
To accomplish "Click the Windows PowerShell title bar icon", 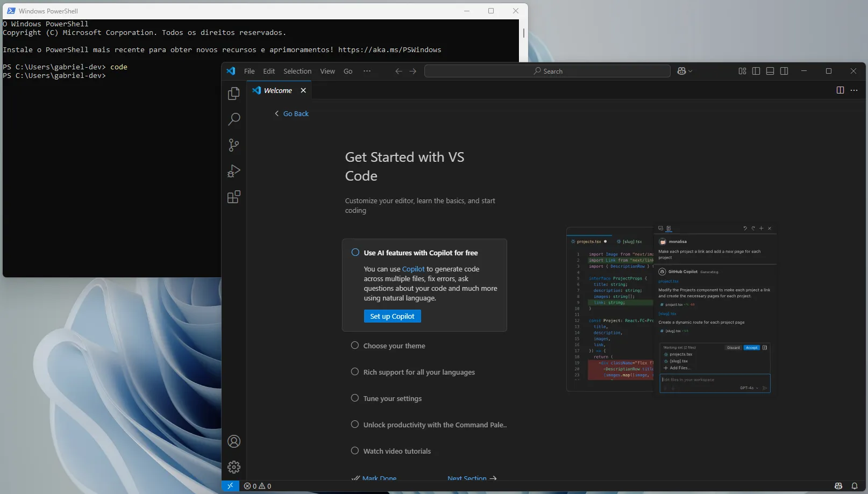I will tap(11, 11).
